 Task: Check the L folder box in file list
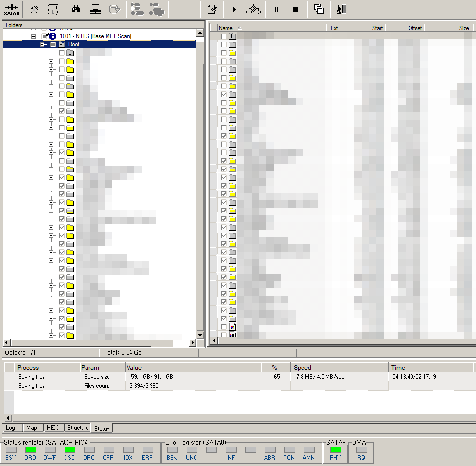[224, 36]
